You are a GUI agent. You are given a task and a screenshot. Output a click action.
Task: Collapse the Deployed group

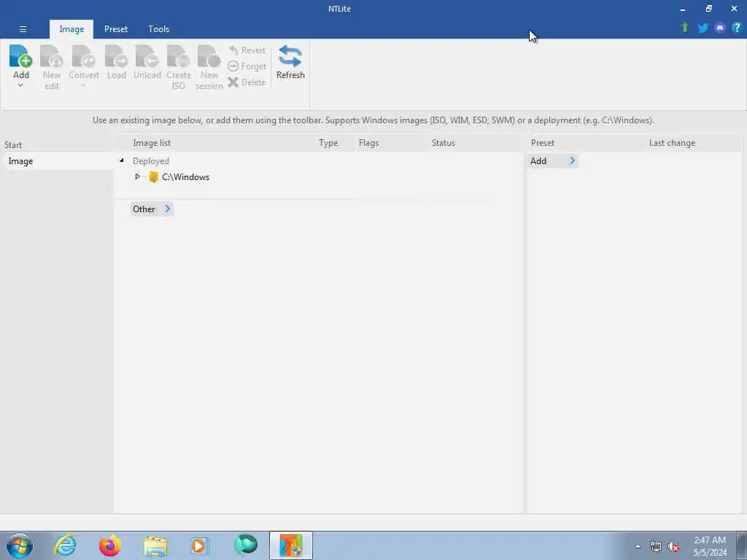click(x=122, y=160)
